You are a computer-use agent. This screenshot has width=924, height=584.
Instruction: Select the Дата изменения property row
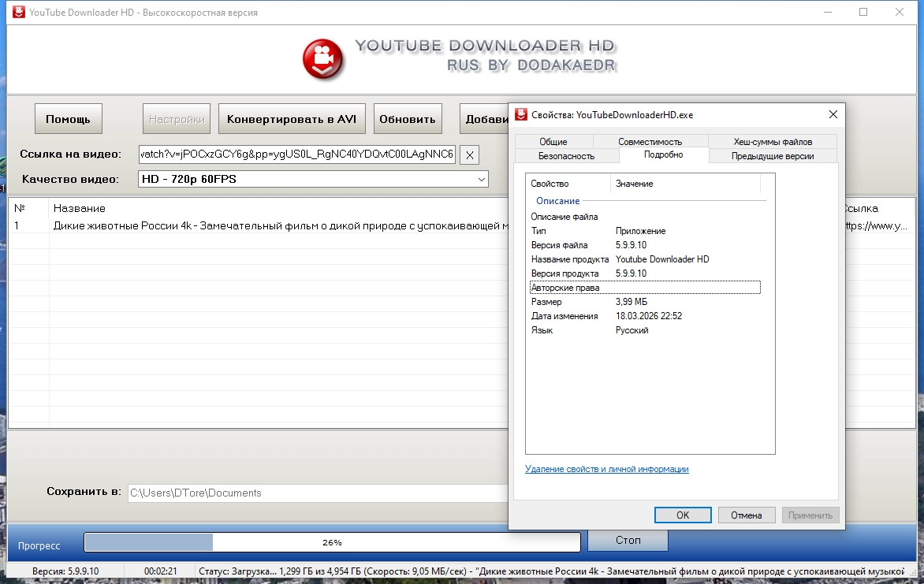tap(645, 316)
